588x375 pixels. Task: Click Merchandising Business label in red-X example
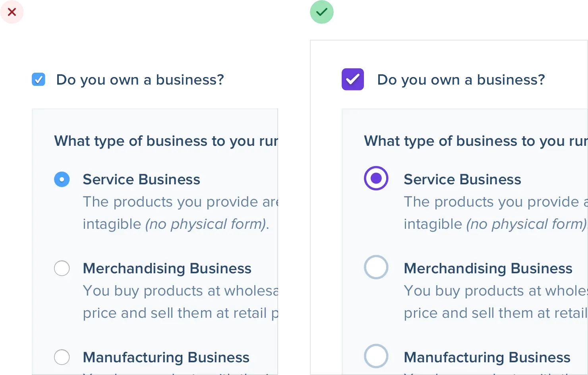(x=167, y=269)
